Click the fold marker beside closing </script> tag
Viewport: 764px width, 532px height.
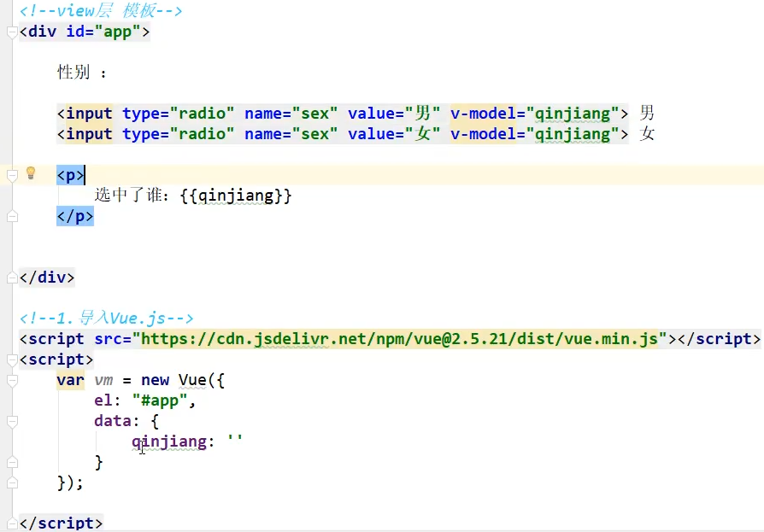coord(12,523)
